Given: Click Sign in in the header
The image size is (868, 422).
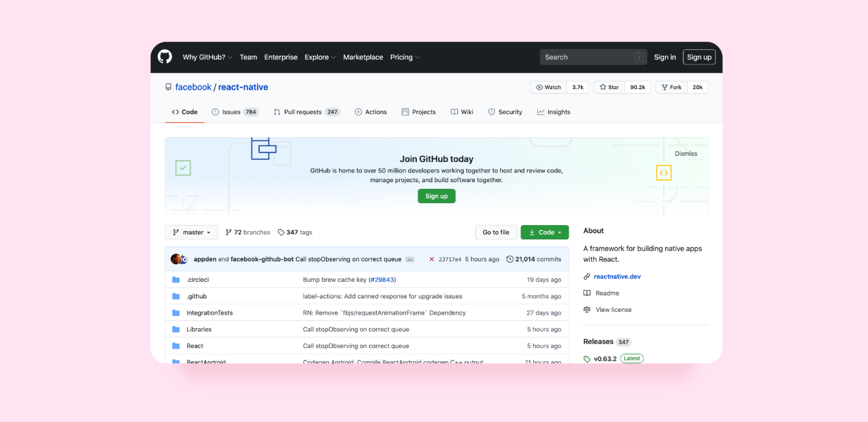Looking at the screenshot, I should (665, 57).
